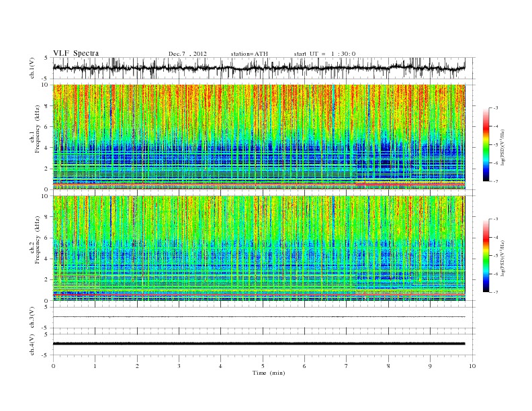Click the ch.1 spectrogram color scale bar
The width and height of the screenshot is (532, 411).
486,144
